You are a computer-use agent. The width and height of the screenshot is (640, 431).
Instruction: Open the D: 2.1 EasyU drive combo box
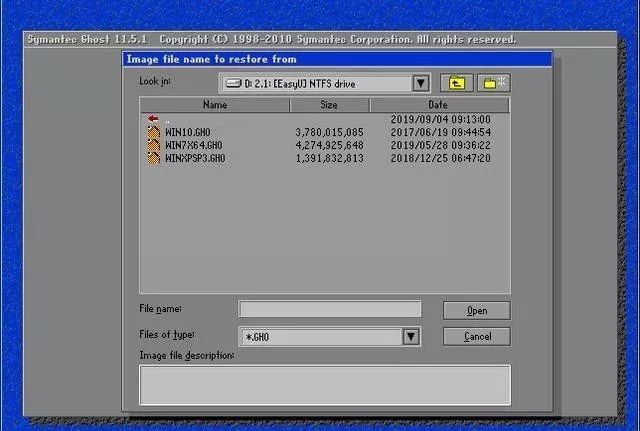(324, 84)
